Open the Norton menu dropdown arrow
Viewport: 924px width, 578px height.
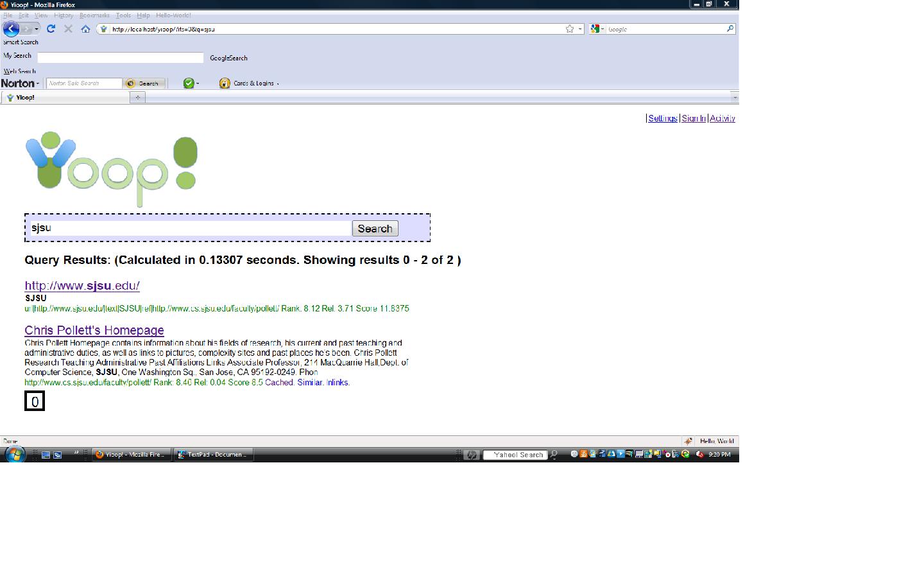tap(38, 83)
